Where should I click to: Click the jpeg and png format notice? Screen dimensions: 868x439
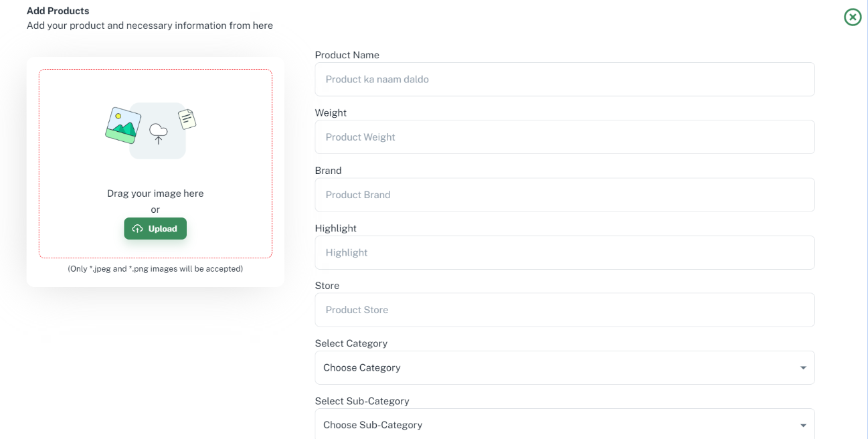(155, 268)
